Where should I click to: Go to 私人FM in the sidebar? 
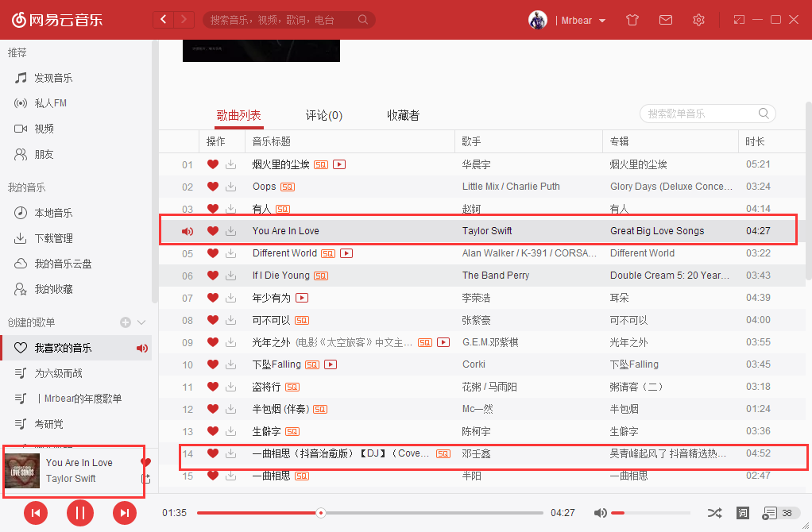coord(49,103)
